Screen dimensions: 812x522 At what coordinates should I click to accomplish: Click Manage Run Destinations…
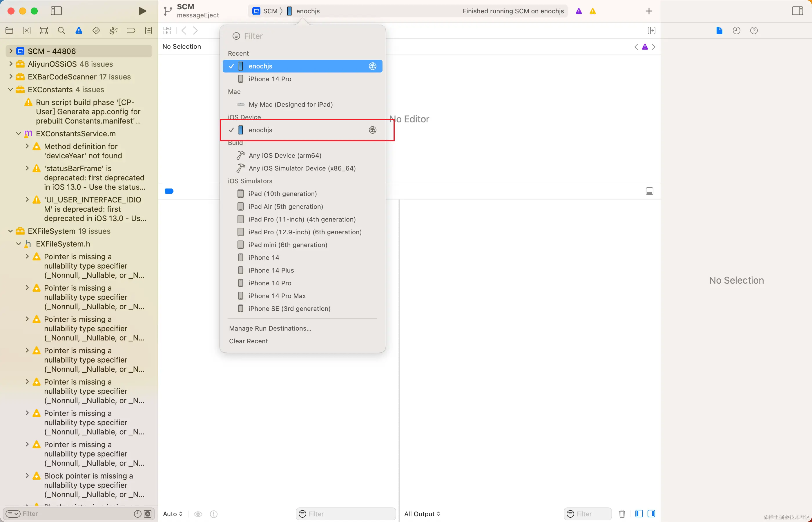[x=270, y=329]
